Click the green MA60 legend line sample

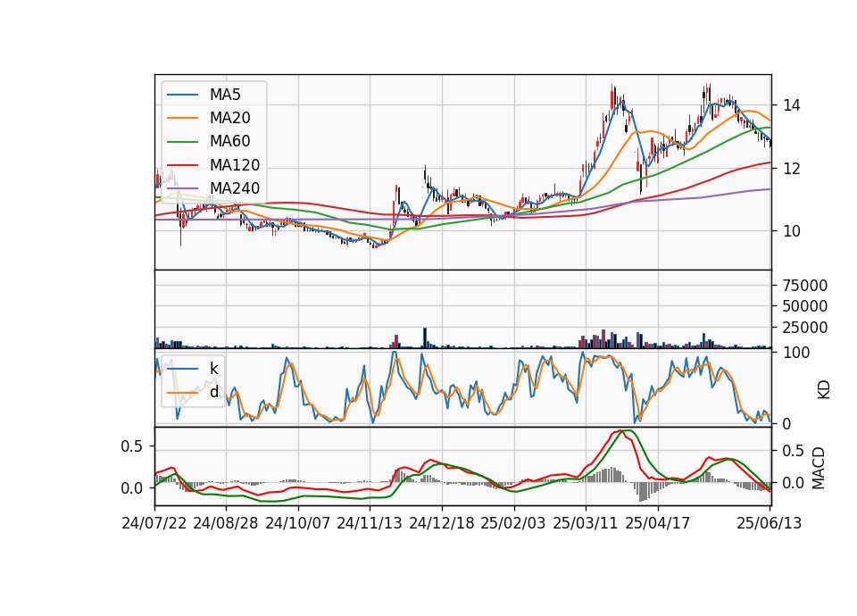pos(182,142)
